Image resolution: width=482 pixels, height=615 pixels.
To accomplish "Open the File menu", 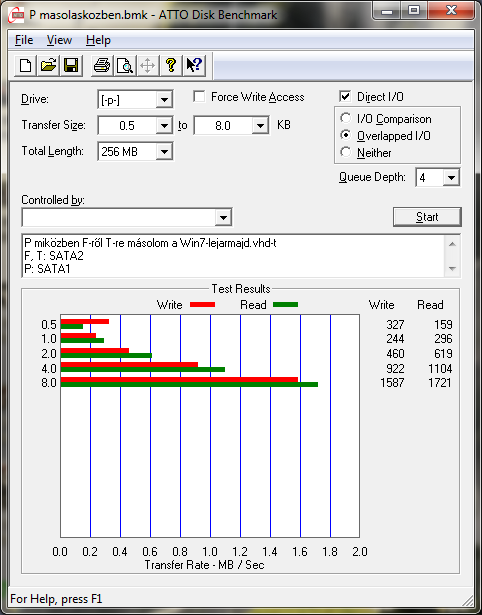I will [24, 40].
